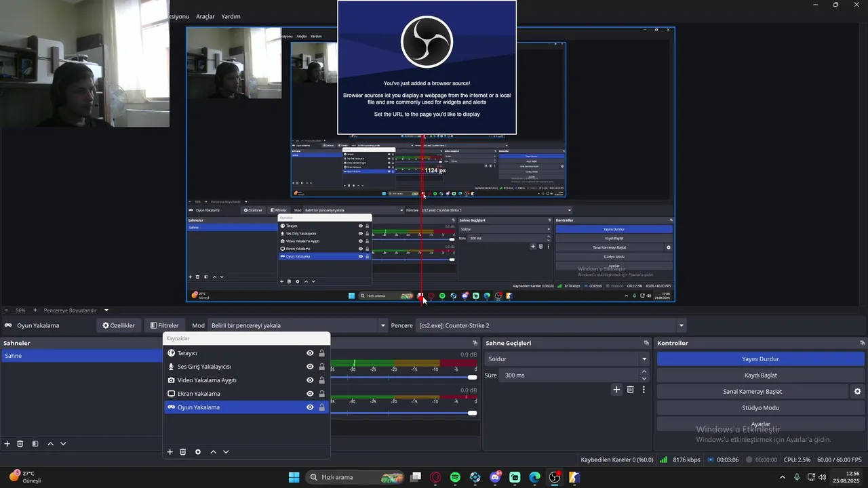Pop out the audio mixer dock
This screenshot has height=488, width=868.
click(x=475, y=343)
